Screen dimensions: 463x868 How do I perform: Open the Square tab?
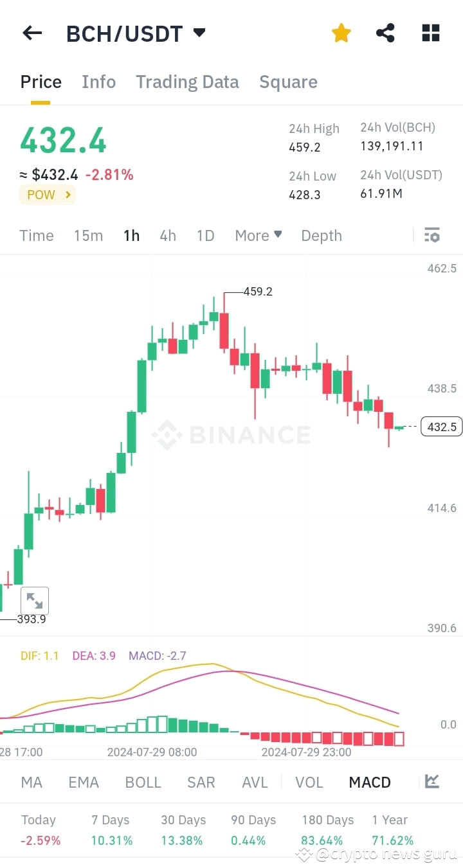pos(288,82)
